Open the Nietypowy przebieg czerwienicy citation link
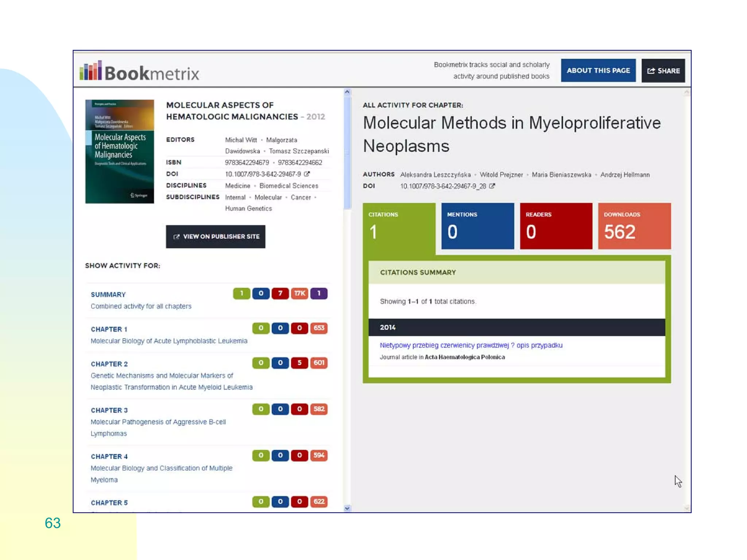 (471, 345)
